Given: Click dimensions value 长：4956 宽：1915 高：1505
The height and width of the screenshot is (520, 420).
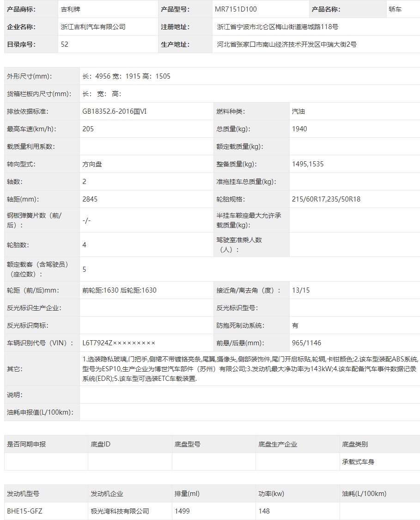Looking at the screenshot, I should 126,76.
